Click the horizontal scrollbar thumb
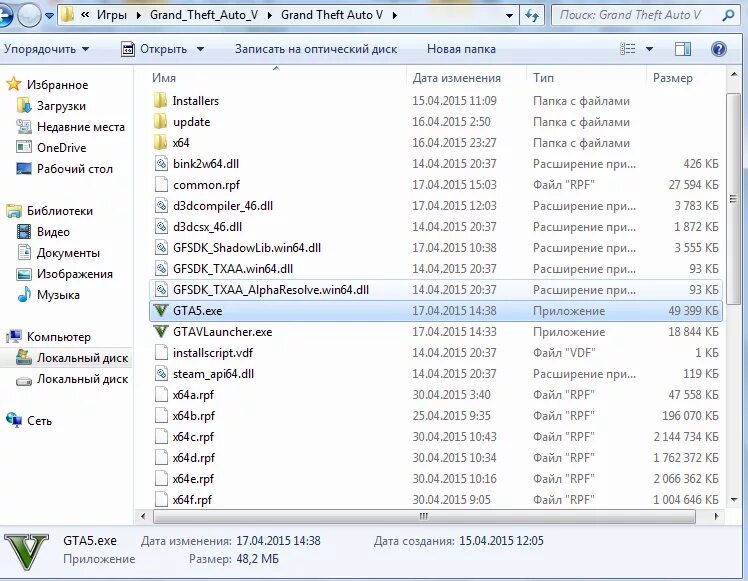This screenshot has height=581, width=748. click(424, 516)
